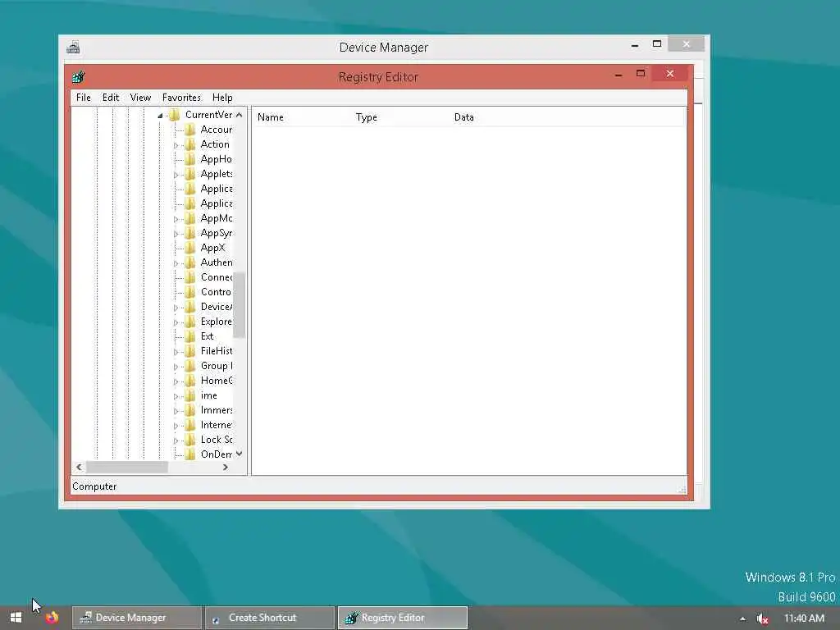Expand the ime key

point(176,396)
